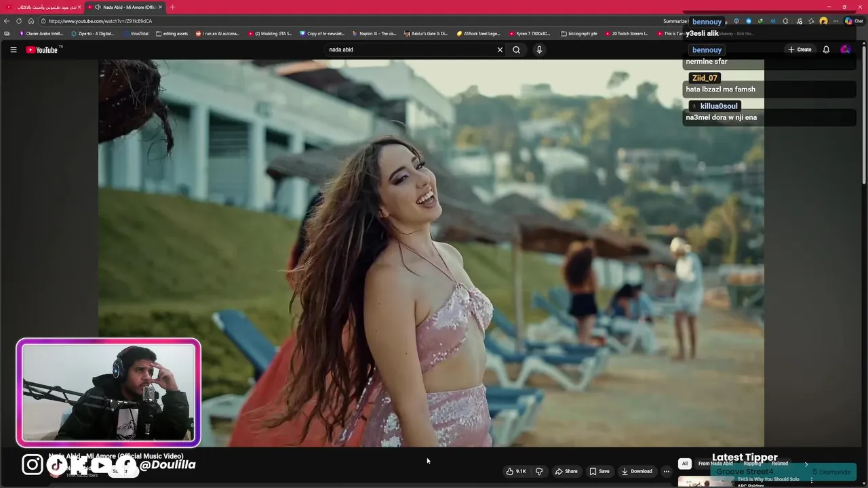
Task: Click the site info icon beside URL
Action: pyautogui.click(x=43, y=21)
